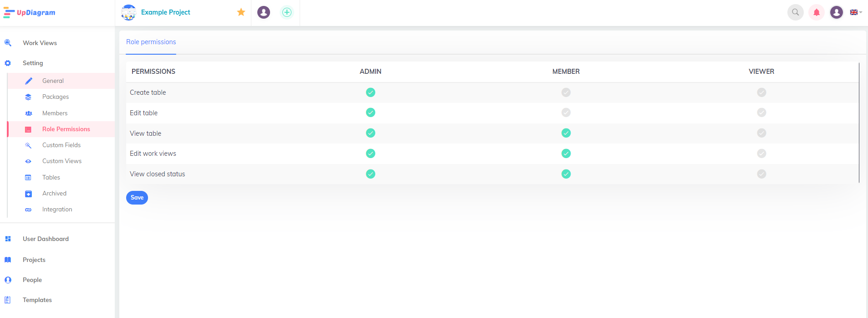
Task: Expand Work Views in the sidebar
Action: point(40,43)
